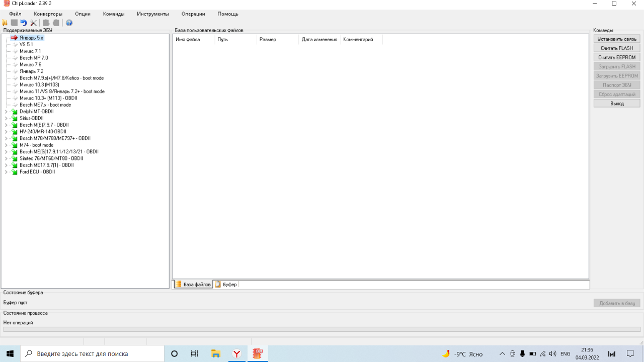Image resolution: width=644 pixels, height=362 pixels.
Task: Expand the Delphi MT-OBDII tree node
Action: pos(6,112)
